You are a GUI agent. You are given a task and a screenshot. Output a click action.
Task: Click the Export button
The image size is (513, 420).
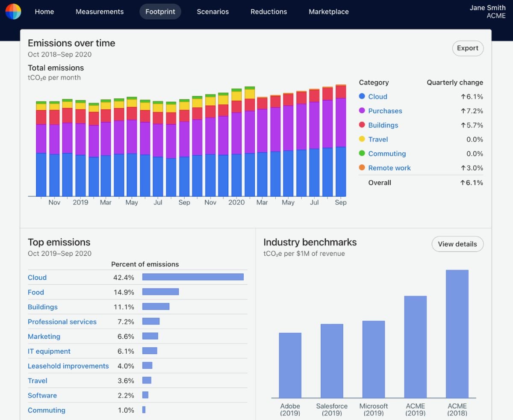468,48
